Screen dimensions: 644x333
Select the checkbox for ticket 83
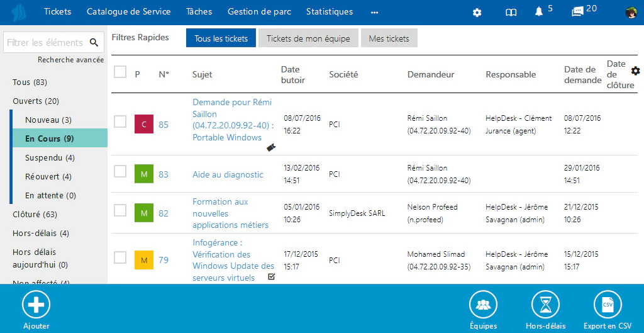(x=120, y=171)
